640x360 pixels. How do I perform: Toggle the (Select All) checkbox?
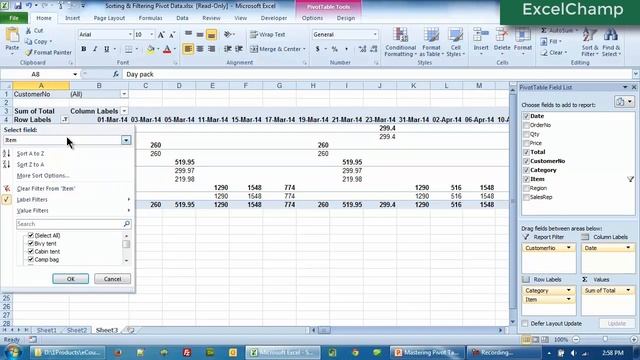[x=31, y=236]
